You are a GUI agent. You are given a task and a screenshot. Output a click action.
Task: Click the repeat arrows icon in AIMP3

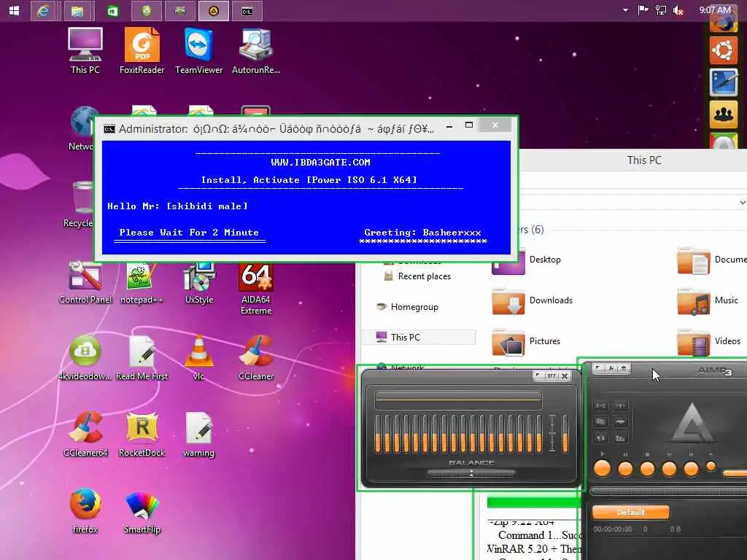point(601,438)
